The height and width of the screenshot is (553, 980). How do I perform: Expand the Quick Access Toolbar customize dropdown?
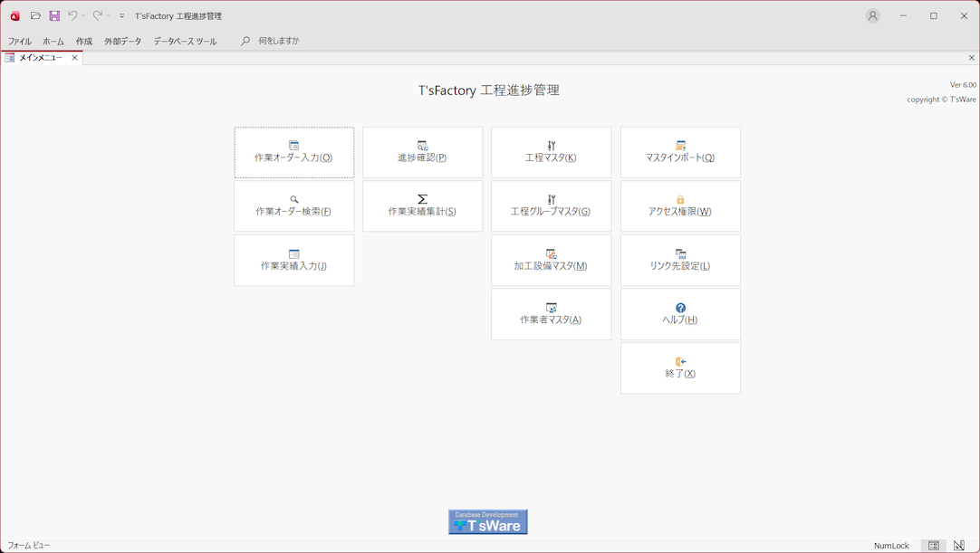pyautogui.click(x=122, y=16)
